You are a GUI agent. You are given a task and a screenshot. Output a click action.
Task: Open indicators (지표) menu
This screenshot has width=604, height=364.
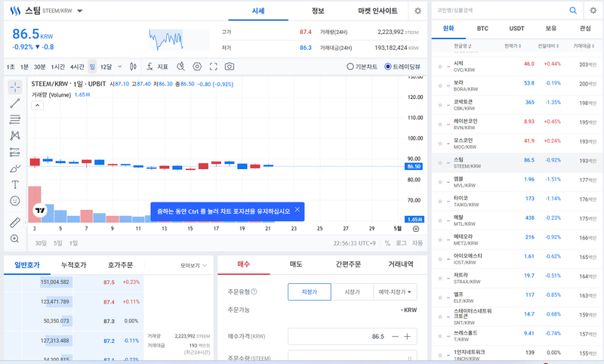point(157,66)
